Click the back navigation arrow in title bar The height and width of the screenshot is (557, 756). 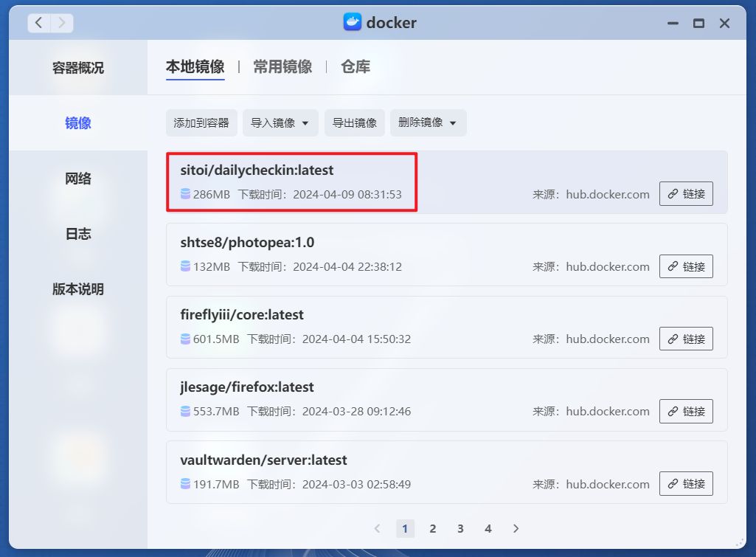coord(38,22)
